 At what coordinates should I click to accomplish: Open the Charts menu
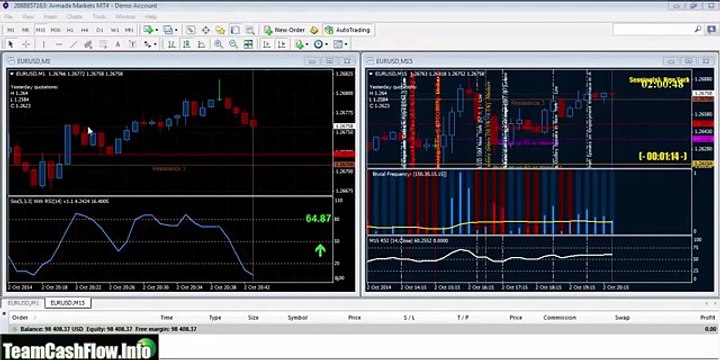(74, 17)
